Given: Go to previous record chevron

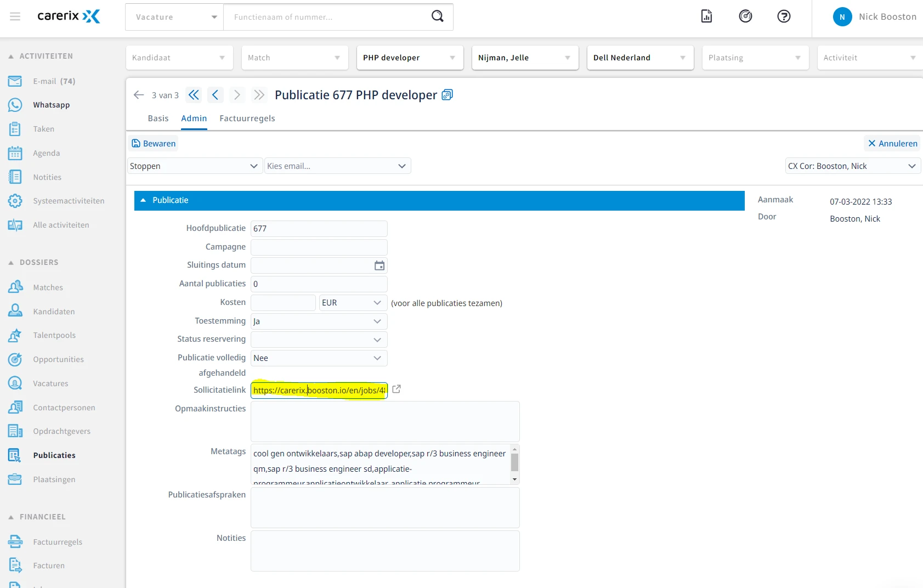Looking at the screenshot, I should pyautogui.click(x=215, y=95).
